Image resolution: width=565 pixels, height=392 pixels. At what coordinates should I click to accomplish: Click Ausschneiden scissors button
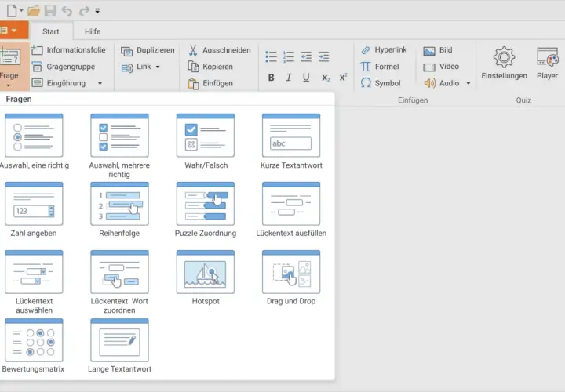coord(219,50)
